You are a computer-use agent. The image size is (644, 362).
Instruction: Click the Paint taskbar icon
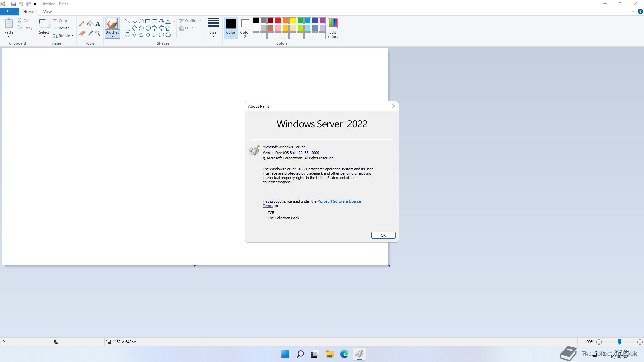click(x=359, y=354)
